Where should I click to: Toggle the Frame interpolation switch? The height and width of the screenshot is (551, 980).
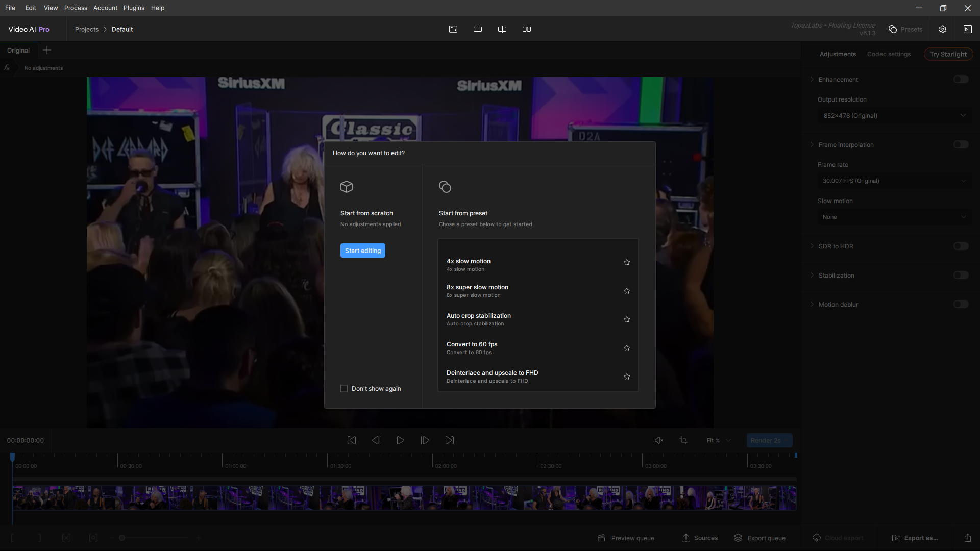click(961, 144)
